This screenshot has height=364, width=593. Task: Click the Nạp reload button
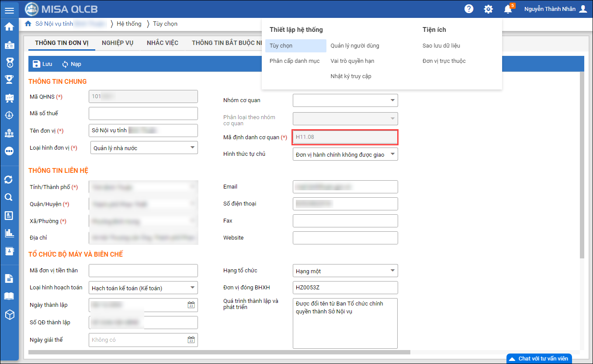72,64
